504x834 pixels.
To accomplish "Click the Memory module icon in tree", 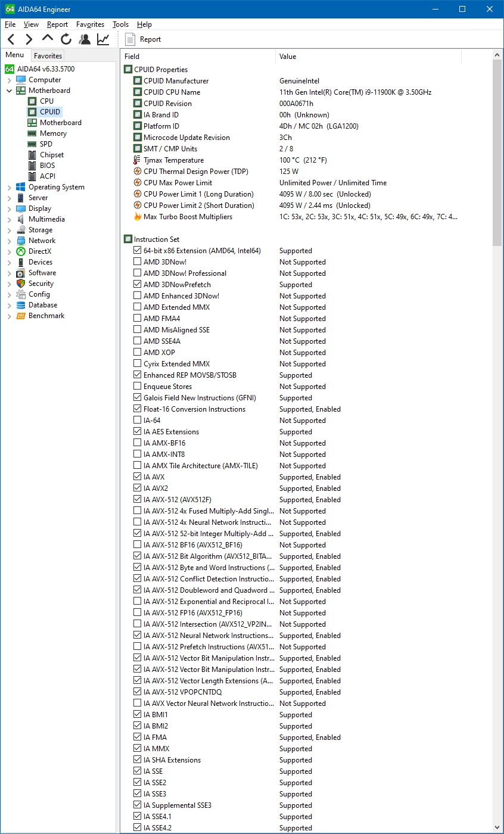I will coord(32,133).
